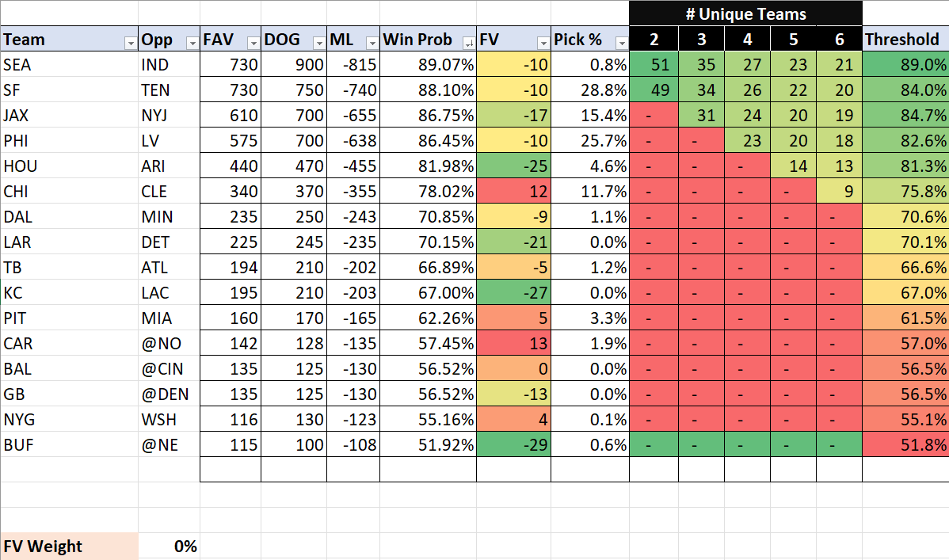Click the 28.8% pick percentage cell
Screen dimensions: 949x560
tap(590, 90)
